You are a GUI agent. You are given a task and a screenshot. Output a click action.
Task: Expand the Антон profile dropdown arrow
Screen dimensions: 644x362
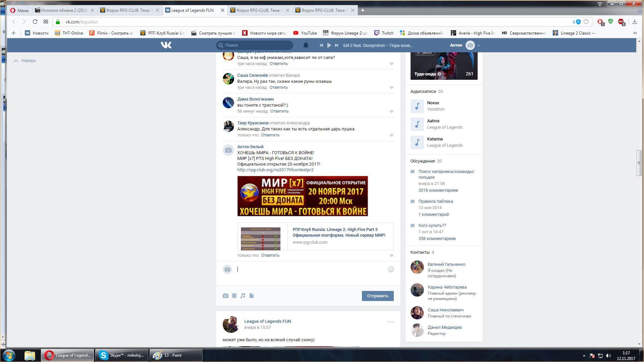point(479,46)
